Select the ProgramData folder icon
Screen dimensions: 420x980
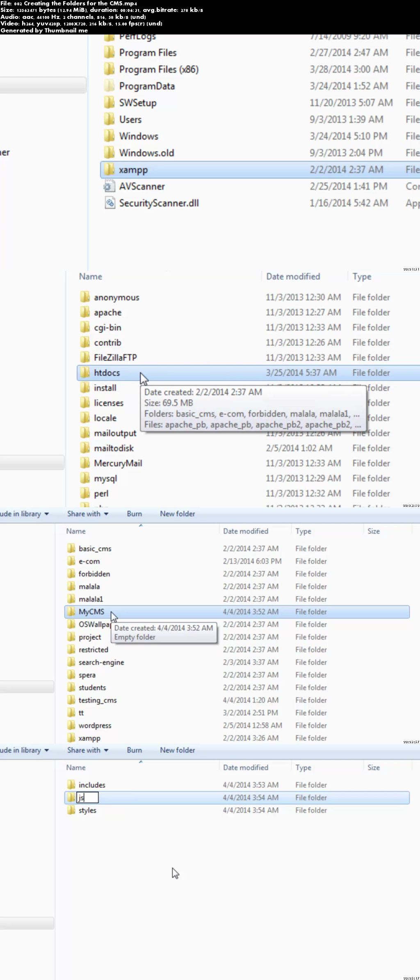point(109,86)
